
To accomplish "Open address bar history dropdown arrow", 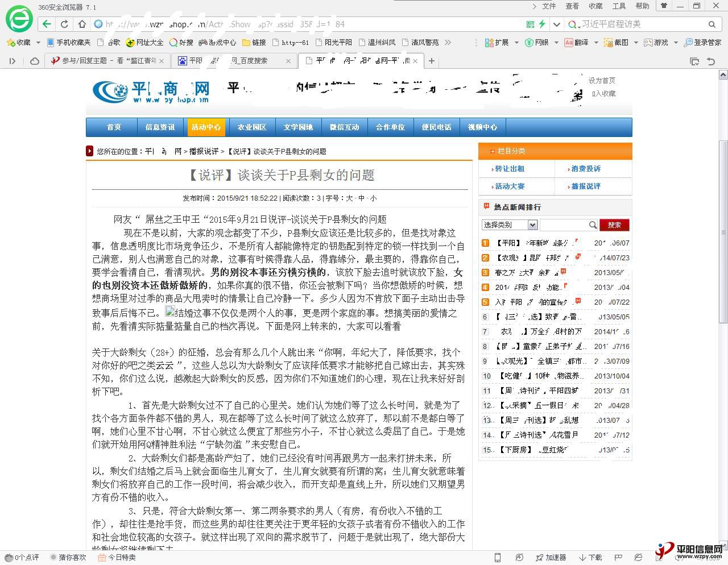I will [557, 24].
